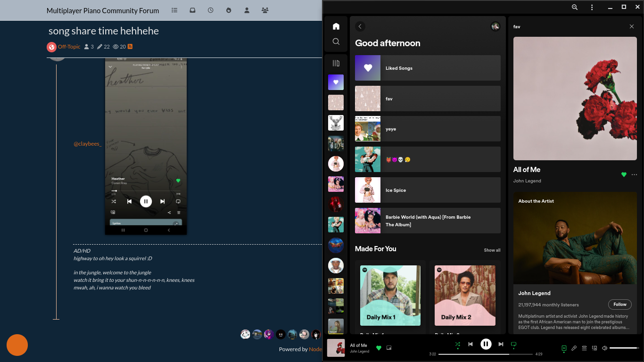The image size is (644, 362).
Task: Open the forum Unread inbox icon
Action: 192,10
